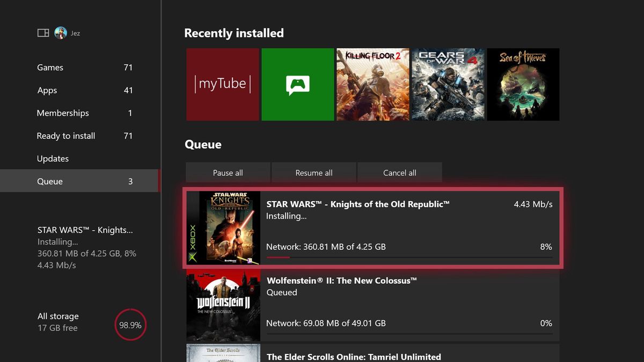
Task: Cancel all items in the queue
Action: (399, 172)
